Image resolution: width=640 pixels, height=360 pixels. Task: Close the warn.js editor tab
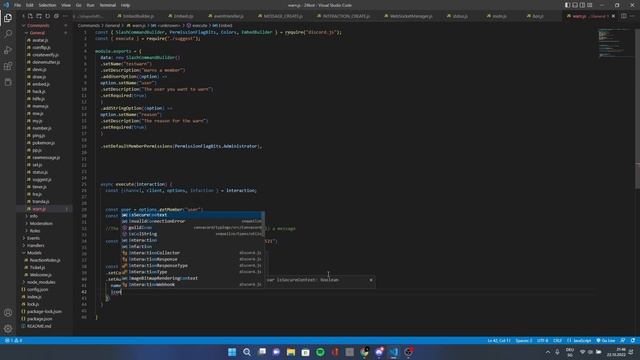coord(613,16)
